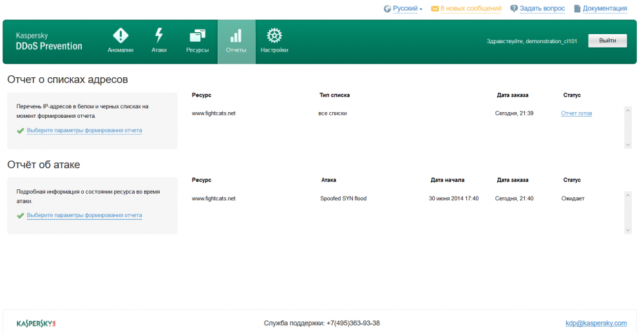
Task: Open 8 новых сообщений link
Action: pos(471,8)
